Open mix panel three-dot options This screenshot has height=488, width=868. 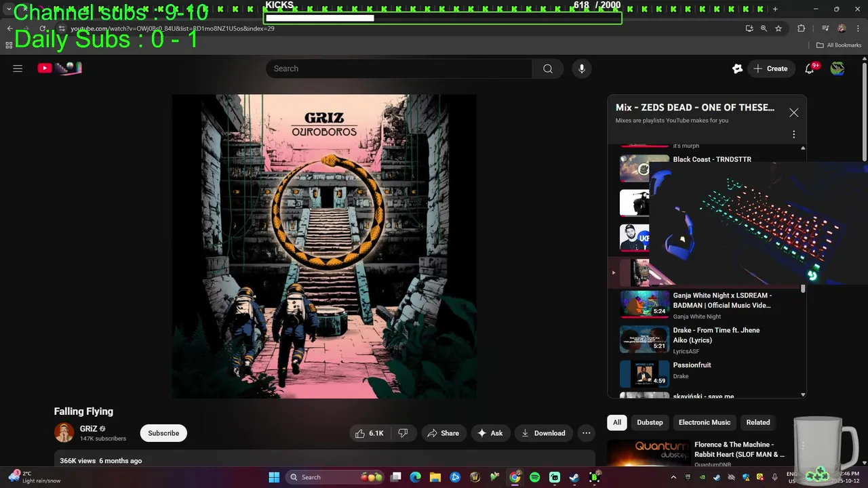click(x=793, y=134)
